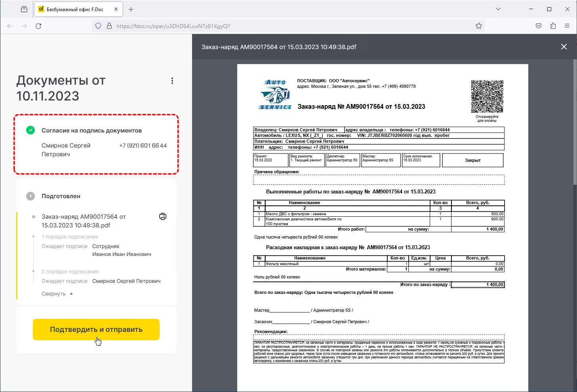This screenshot has width=577, height=392.
Task: Select the Безбумажный офис F.Doc tab
Action: pyautogui.click(x=78, y=9)
